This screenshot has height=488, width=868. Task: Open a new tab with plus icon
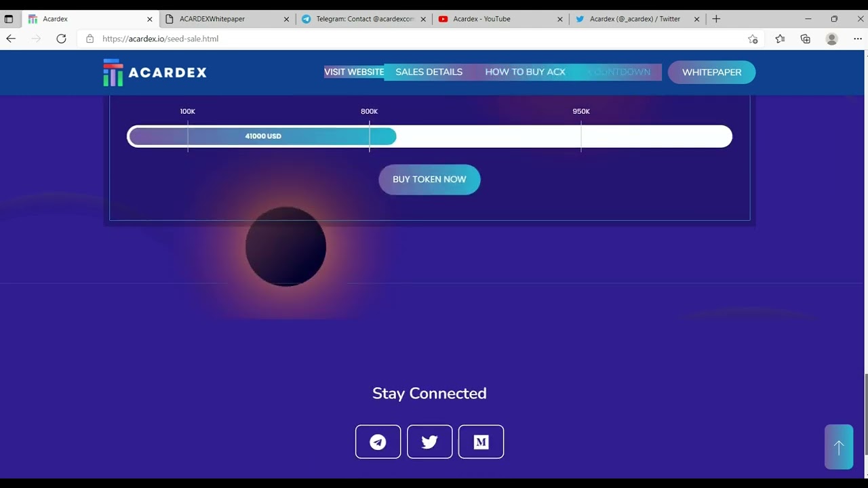tap(716, 19)
